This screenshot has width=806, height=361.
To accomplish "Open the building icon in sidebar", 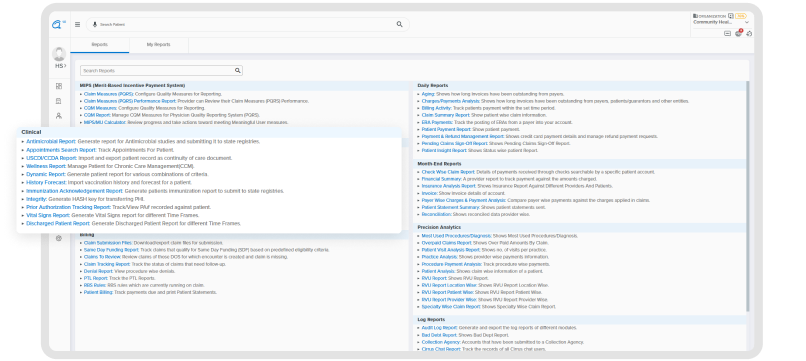I will point(59,101).
